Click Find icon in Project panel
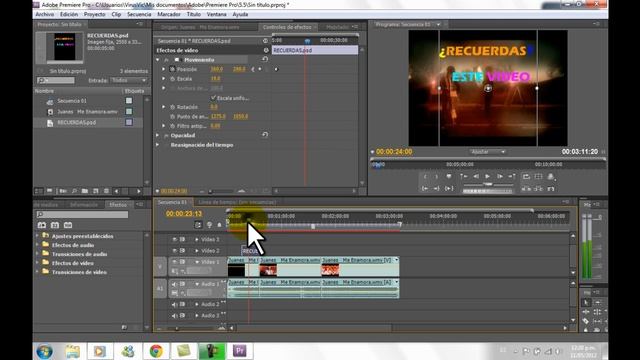Screen dimensions: 640x360 click(x=74, y=191)
